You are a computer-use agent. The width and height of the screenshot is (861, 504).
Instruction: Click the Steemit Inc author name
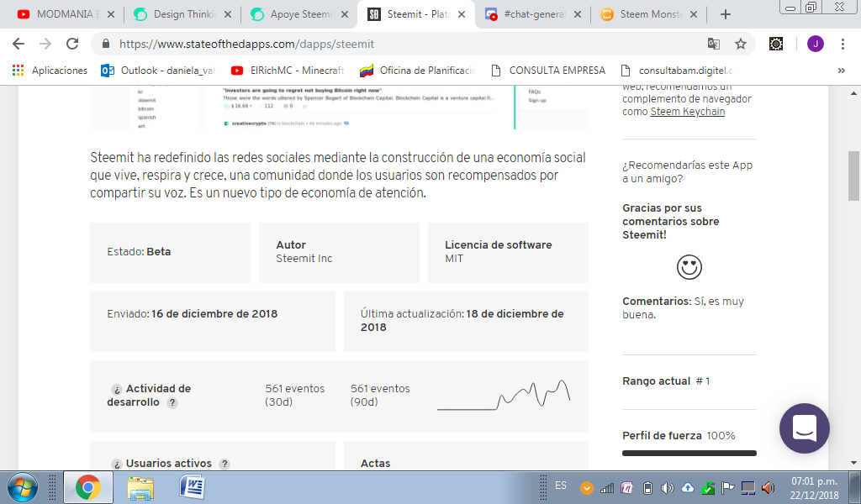coord(304,259)
